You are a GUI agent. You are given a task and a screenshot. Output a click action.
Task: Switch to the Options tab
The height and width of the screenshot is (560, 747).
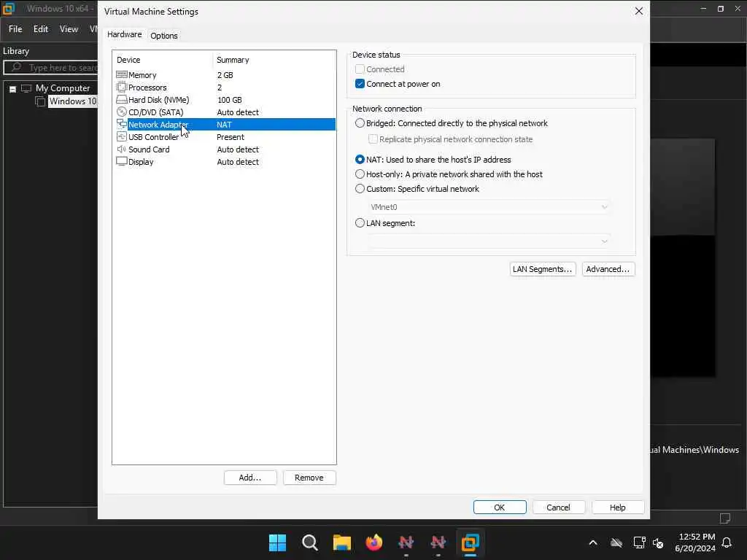[164, 36]
